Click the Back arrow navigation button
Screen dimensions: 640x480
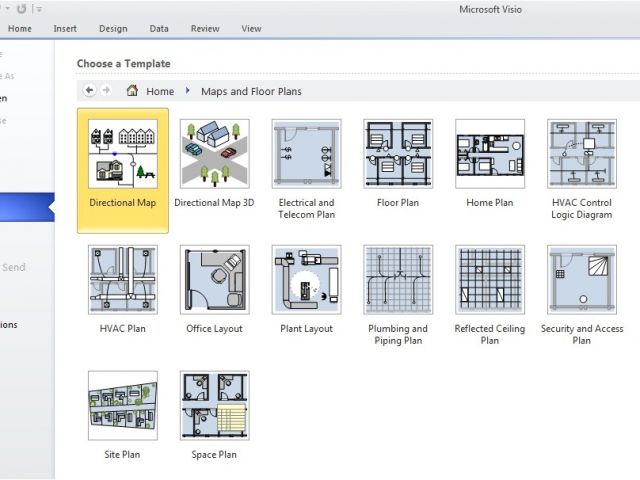coord(89,91)
